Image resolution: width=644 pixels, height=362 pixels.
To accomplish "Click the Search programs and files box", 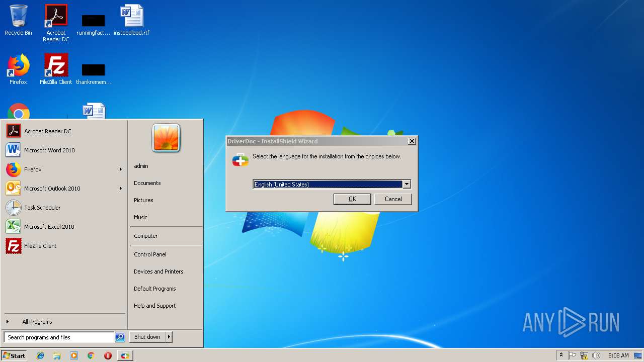I will (59, 337).
